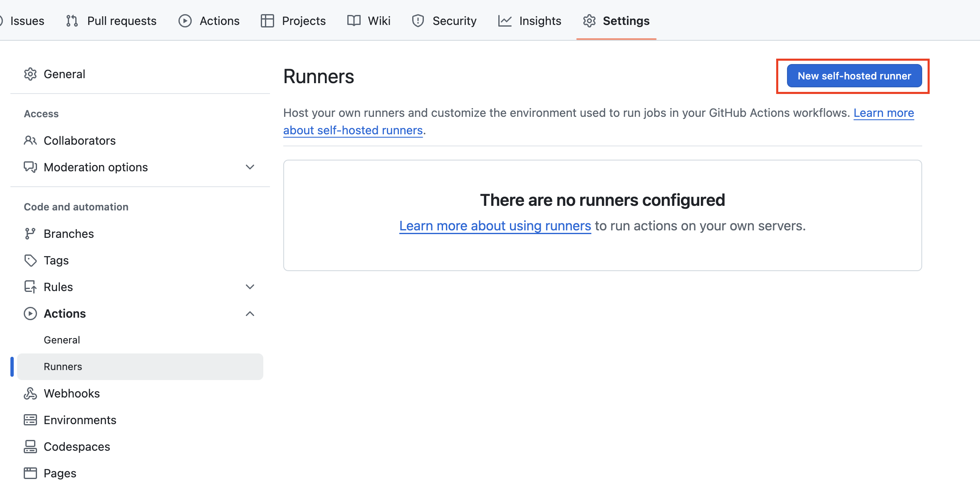This screenshot has height=489, width=980.
Task: Expand the Moderation options chevron
Action: click(x=250, y=167)
